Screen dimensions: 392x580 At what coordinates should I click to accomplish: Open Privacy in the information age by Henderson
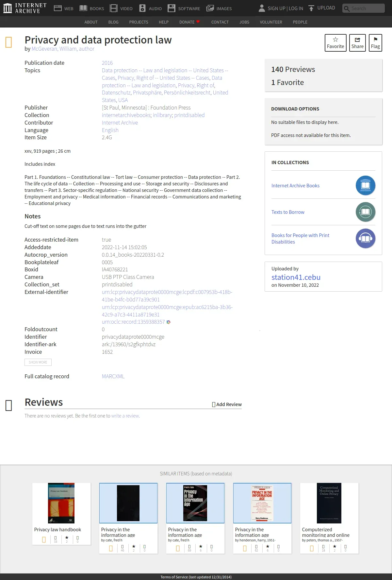tap(262, 503)
